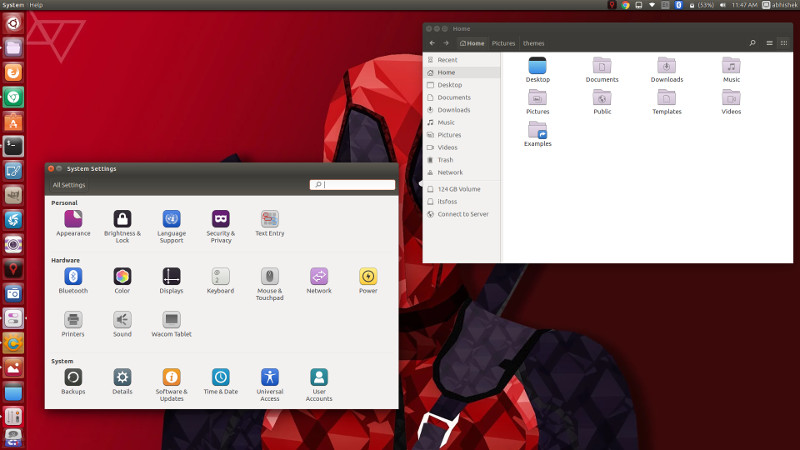Open Displays settings
The width and height of the screenshot is (800, 450).
pos(171,281)
